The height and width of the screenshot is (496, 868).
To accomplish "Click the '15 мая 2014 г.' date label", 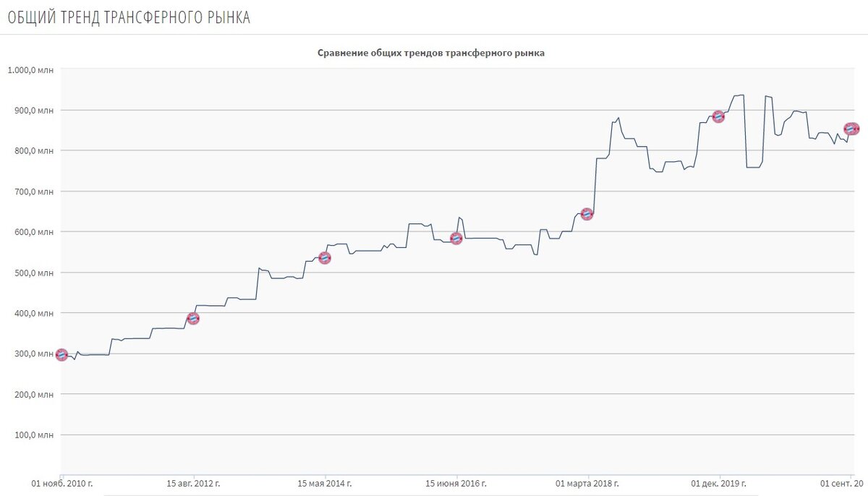I will click(x=325, y=483).
